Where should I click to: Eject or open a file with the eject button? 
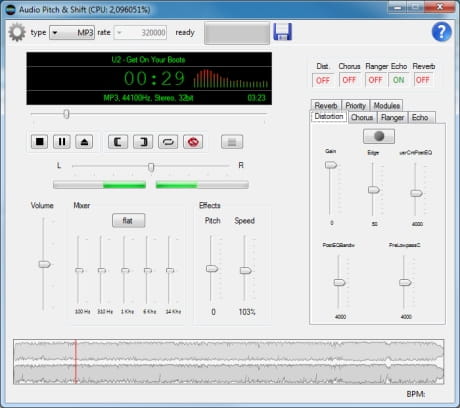84,142
